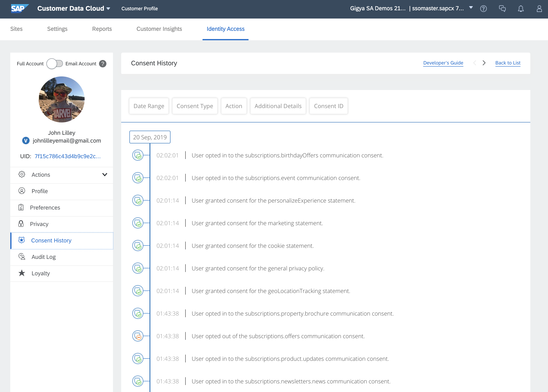Open the chat messages icon in header

click(502, 9)
